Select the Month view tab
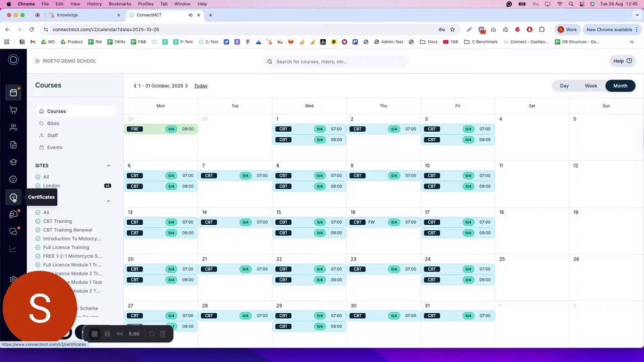 [x=620, y=86]
